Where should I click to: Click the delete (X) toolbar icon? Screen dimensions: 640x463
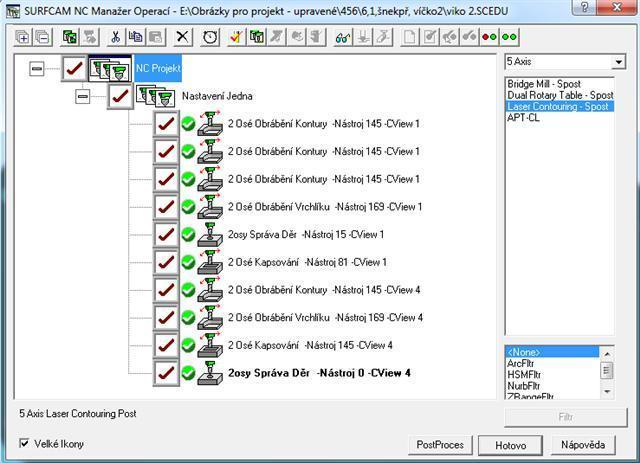point(182,37)
